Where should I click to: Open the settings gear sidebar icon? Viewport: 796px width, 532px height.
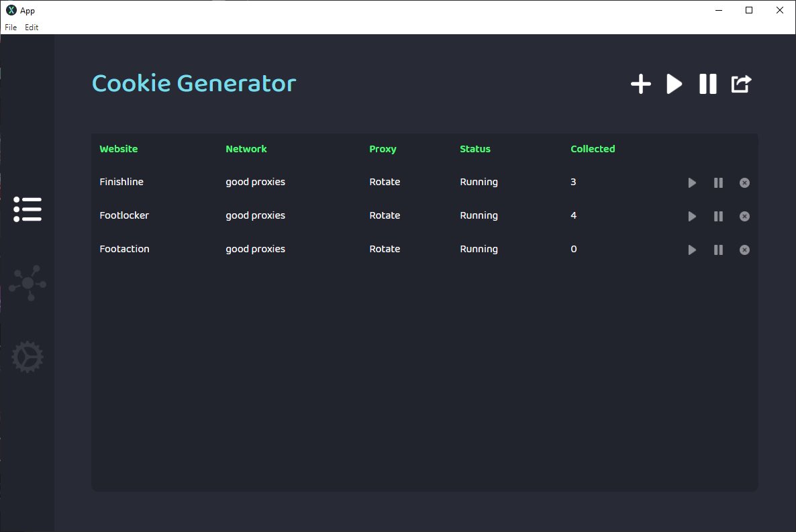(28, 357)
